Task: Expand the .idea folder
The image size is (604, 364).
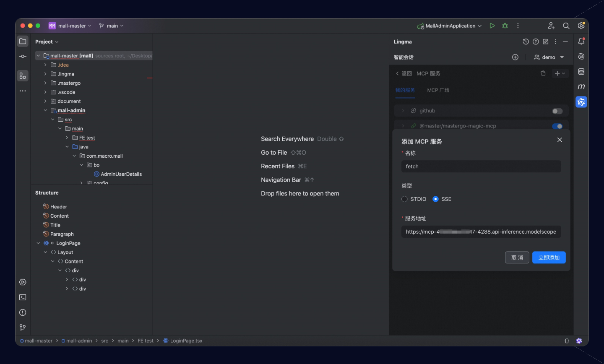Action: click(45, 65)
